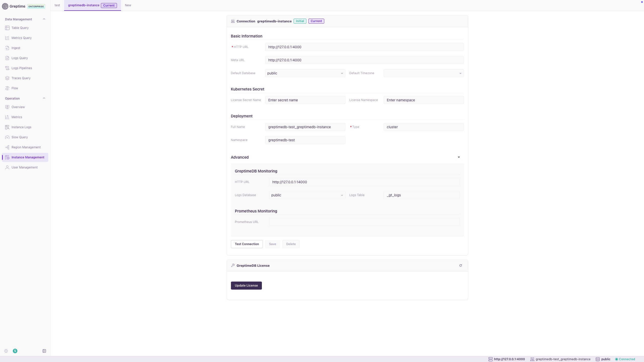644x362 pixels.
Task: Click the Greptime logo icon
Action: [5, 6]
